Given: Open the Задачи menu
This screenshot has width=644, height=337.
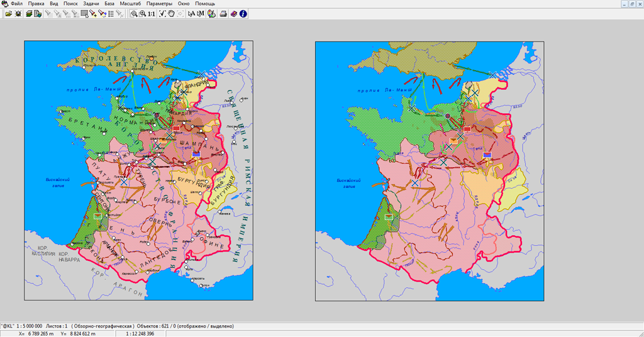Looking at the screenshot, I should [91, 3].
